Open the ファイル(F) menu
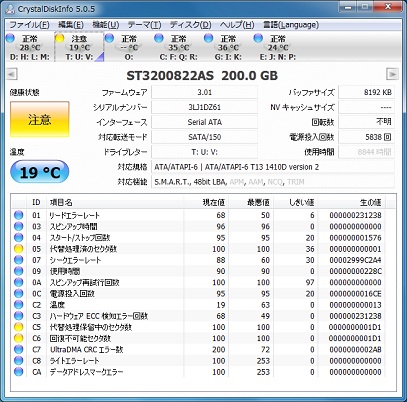The image size is (407, 402). pos(29,25)
